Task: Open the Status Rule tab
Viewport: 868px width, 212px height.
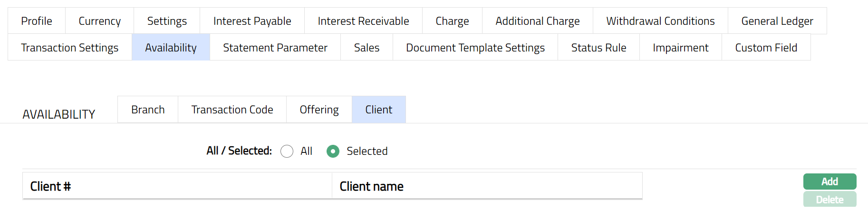Action: (598, 48)
